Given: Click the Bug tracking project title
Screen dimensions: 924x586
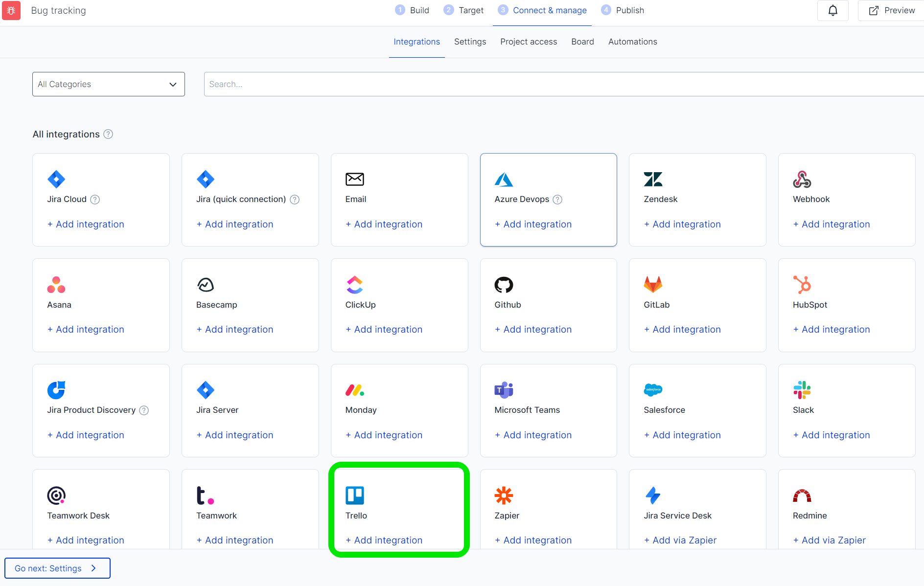Looking at the screenshot, I should (58, 10).
